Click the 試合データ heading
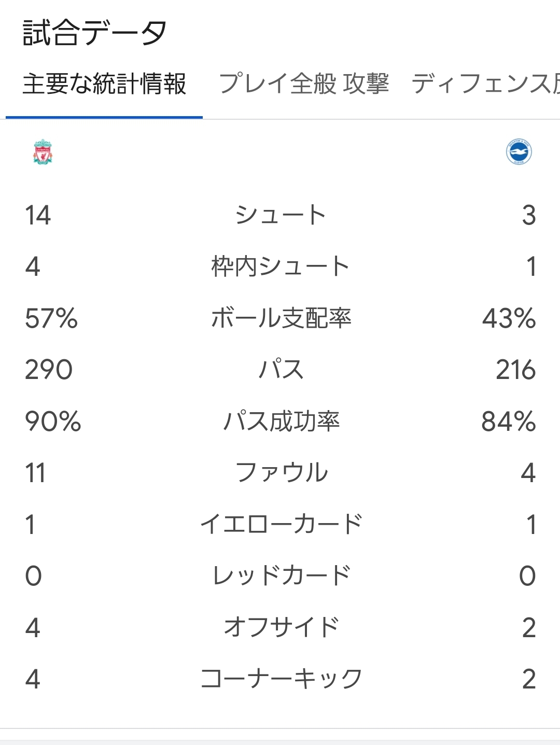The image size is (560, 745). point(94,33)
